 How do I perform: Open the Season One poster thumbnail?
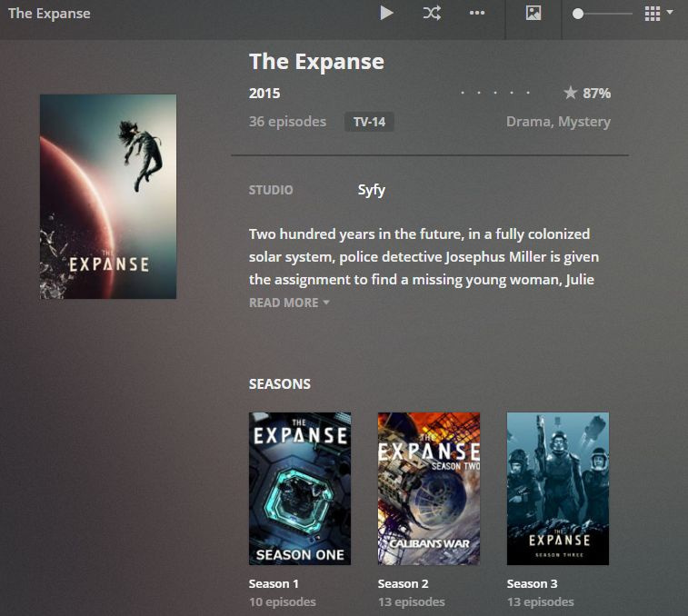pos(300,488)
